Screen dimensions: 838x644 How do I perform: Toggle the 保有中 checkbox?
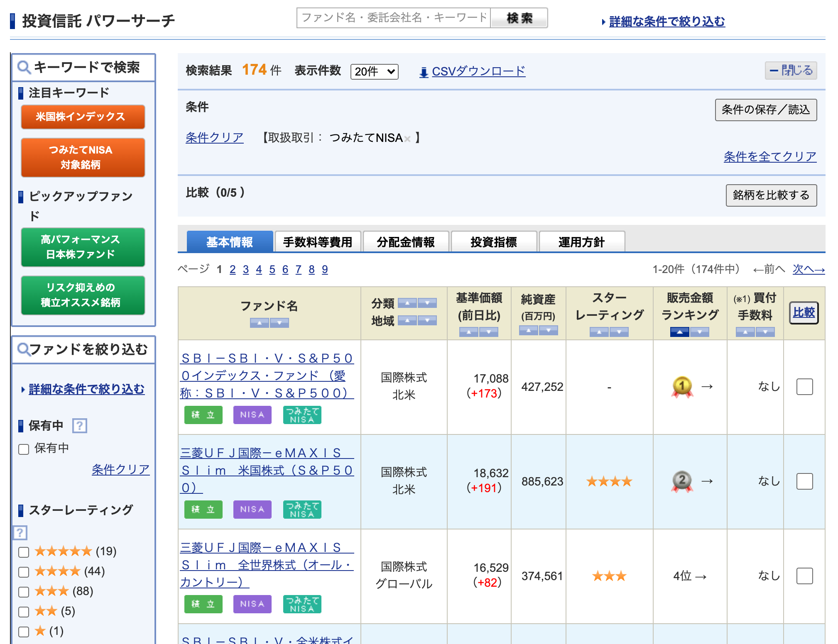point(24,449)
